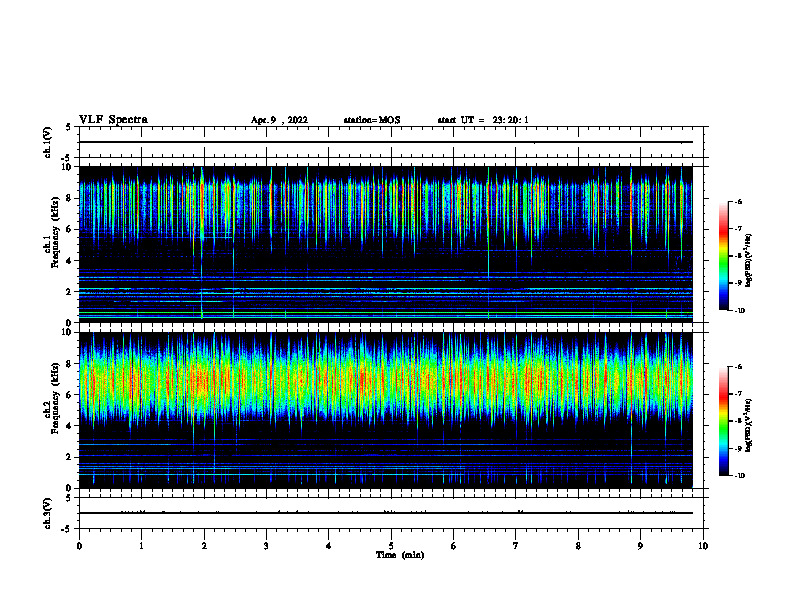
Task: Click the ch.1 colorbar log(PSD) label
Action: [x=749, y=260]
